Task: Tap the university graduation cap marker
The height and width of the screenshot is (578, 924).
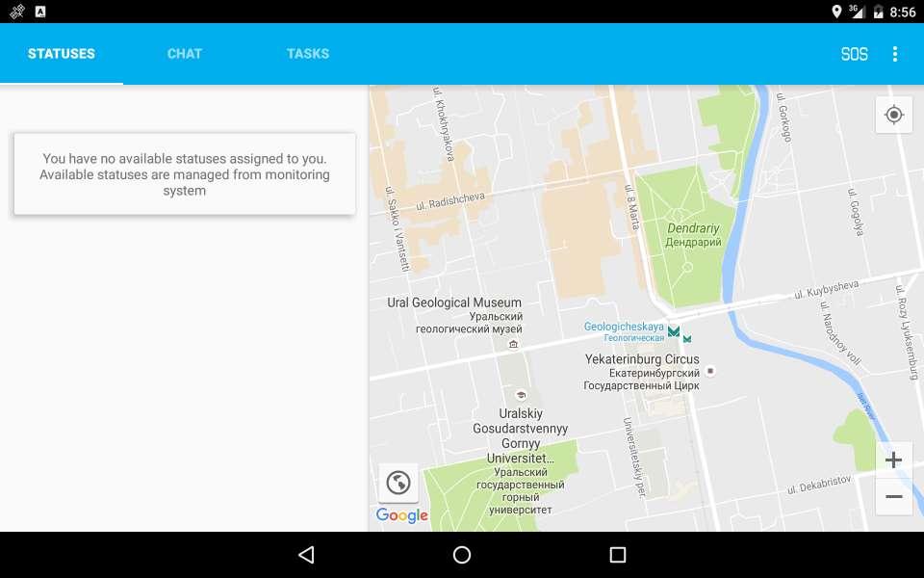Action: (x=521, y=395)
